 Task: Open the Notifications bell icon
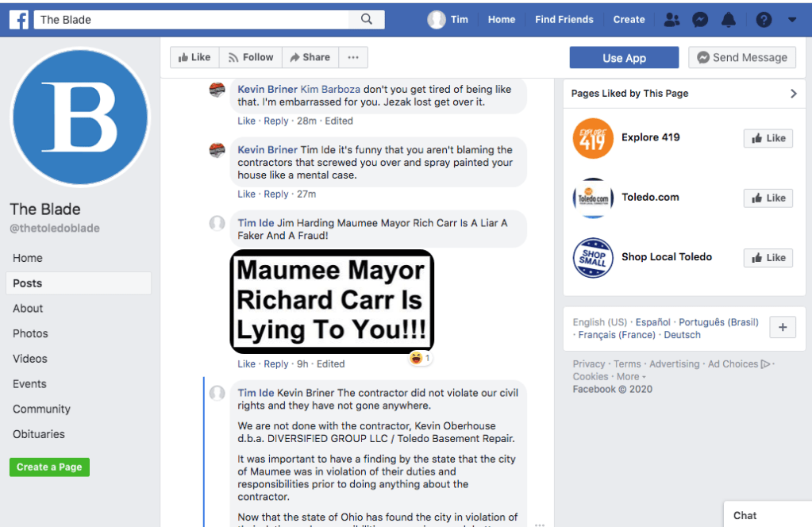click(729, 20)
